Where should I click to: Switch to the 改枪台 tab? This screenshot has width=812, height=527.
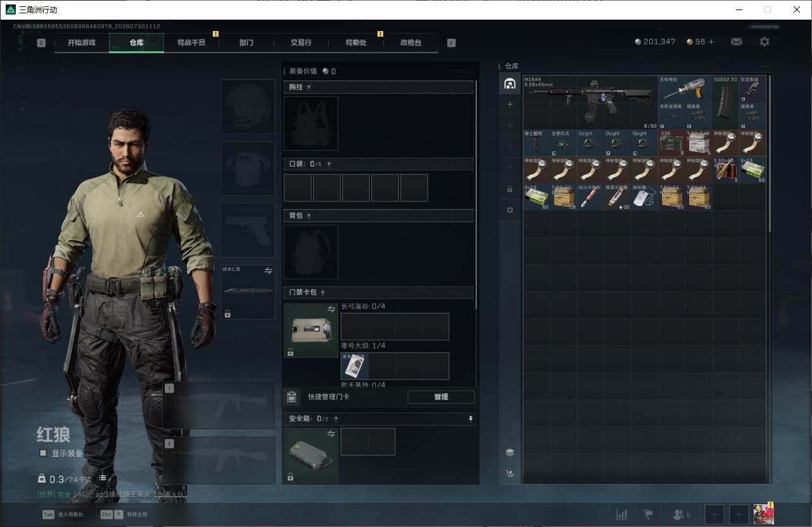(x=410, y=42)
